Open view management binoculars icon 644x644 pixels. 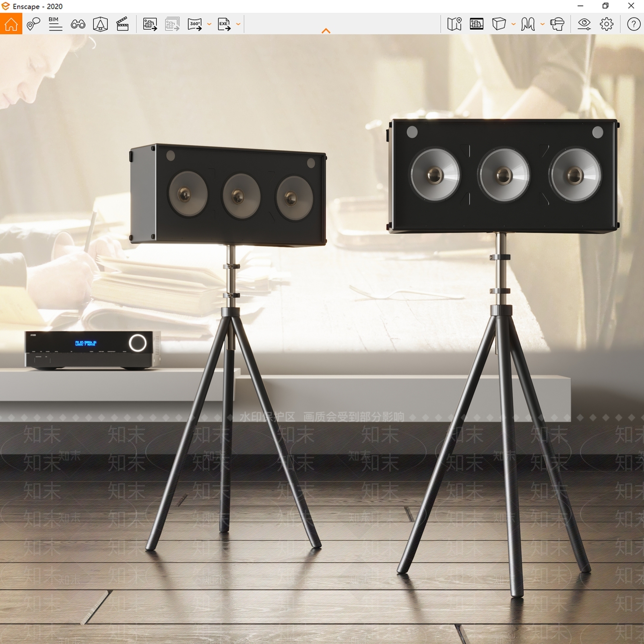coord(78,25)
